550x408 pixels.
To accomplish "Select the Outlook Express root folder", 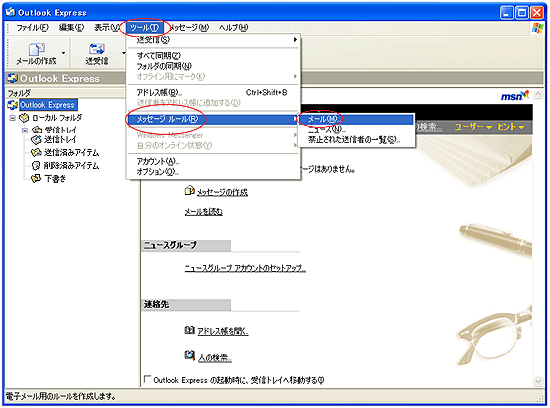I will 47,105.
